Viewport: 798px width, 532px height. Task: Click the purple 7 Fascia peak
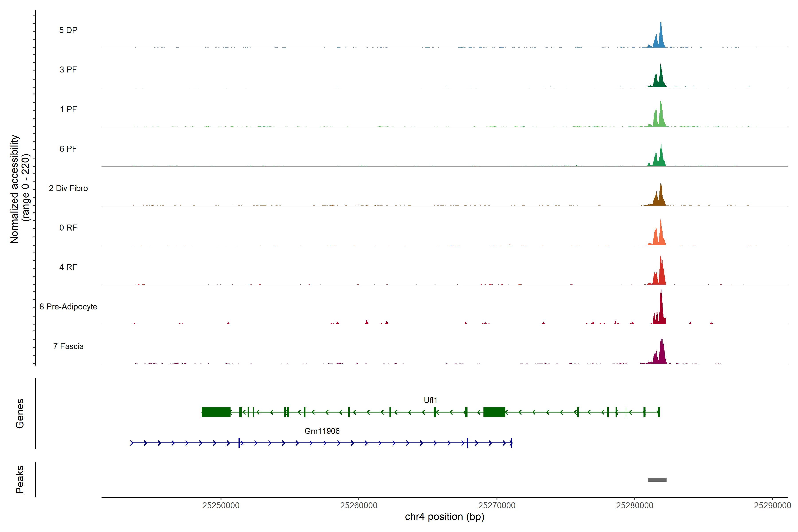661,354
